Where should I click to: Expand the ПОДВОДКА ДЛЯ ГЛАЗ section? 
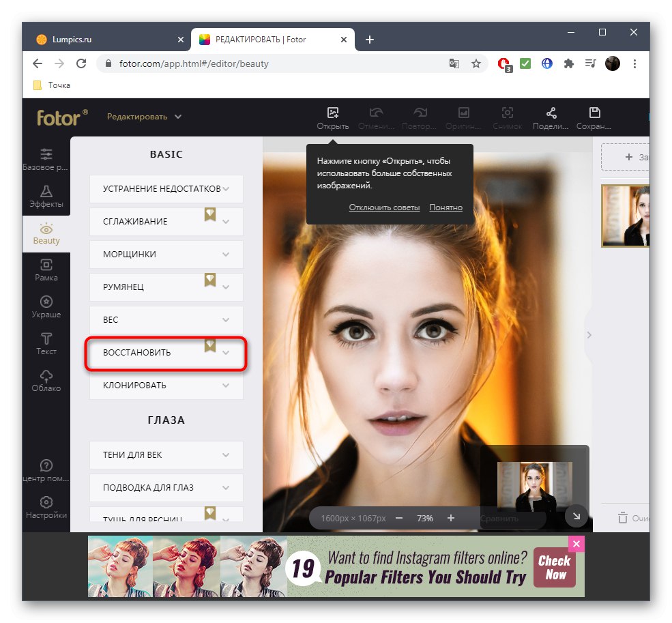(x=166, y=487)
